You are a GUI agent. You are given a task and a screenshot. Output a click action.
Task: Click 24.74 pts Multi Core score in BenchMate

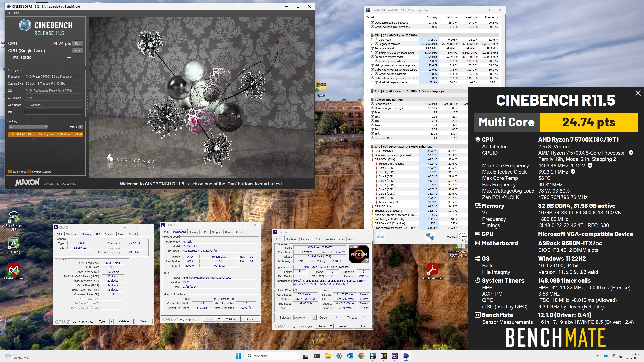[x=589, y=122]
